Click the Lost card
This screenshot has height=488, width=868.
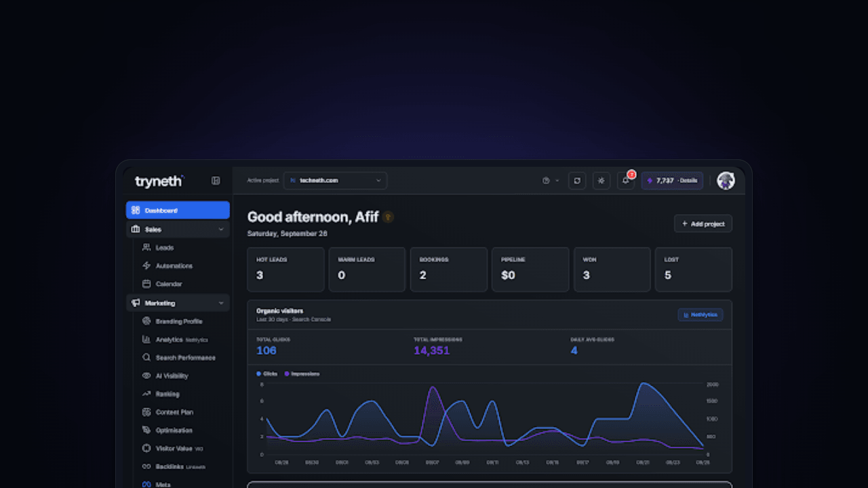pos(694,270)
